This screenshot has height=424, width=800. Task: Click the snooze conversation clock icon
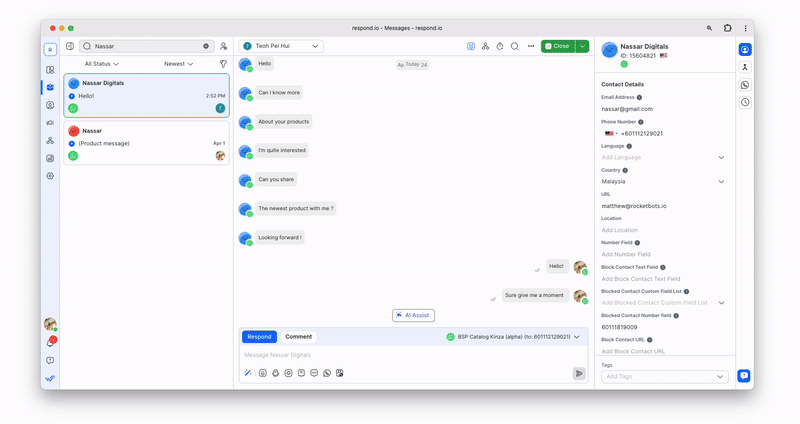pyautogui.click(x=500, y=46)
